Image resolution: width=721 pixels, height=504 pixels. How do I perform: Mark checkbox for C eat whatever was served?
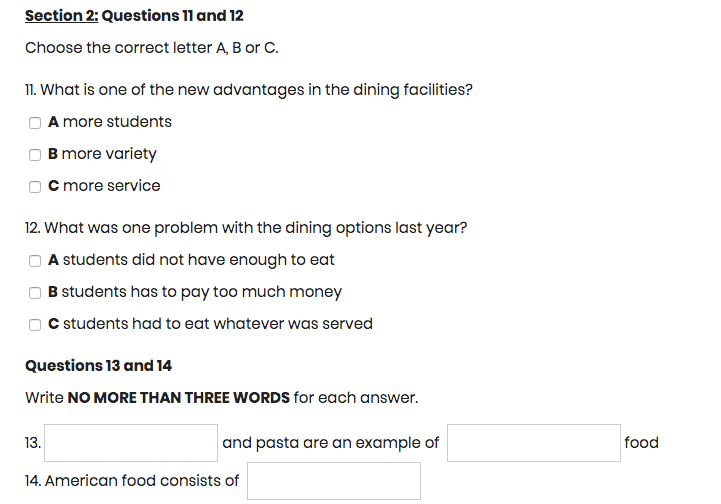(35, 325)
